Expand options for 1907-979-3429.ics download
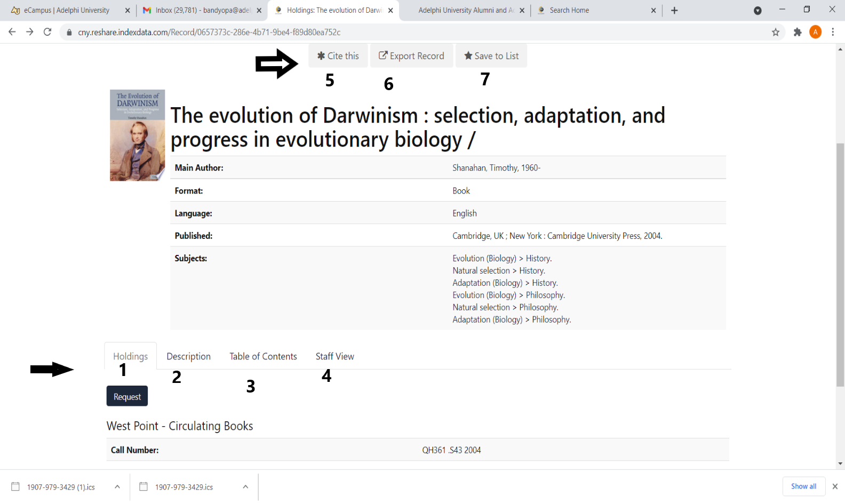Viewport: 845px width, 504px height. tap(245, 487)
